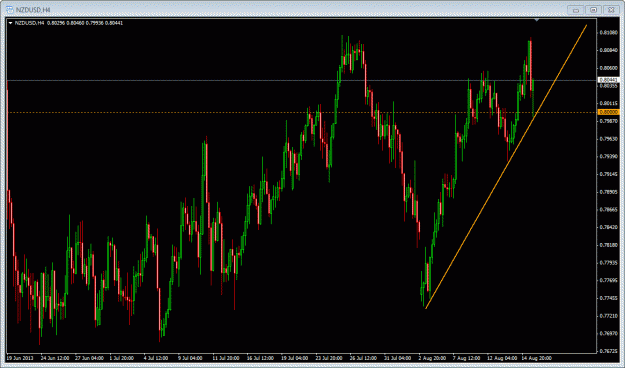Image resolution: width=625 pixels, height=368 pixels.
Task: Click the 26 Jul 12:00 time label
Action: 364,358
